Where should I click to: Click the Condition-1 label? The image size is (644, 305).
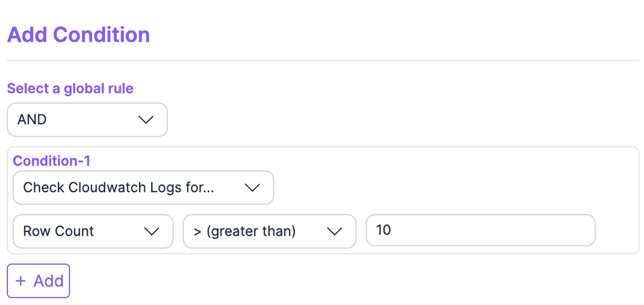tap(52, 161)
